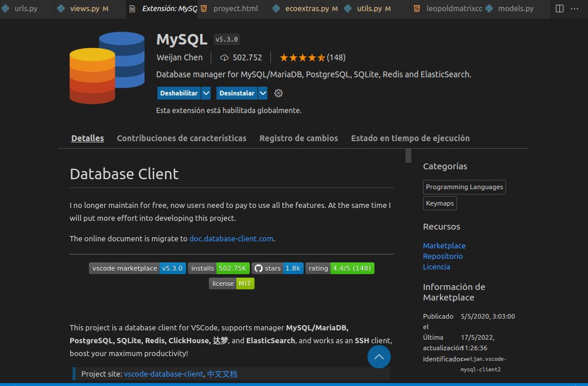Open the Desinstalar dropdown arrow
The height and width of the screenshot is (386, 588).
(263, 93)
